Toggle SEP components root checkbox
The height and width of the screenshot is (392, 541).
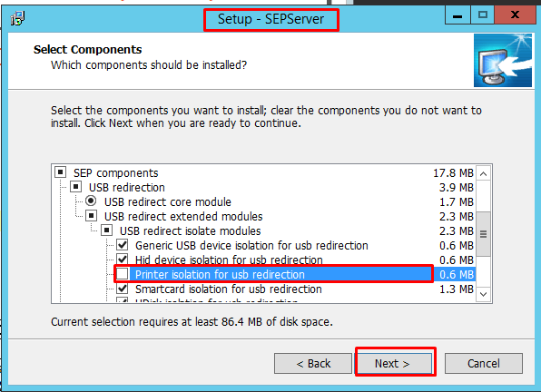[61, 171]
